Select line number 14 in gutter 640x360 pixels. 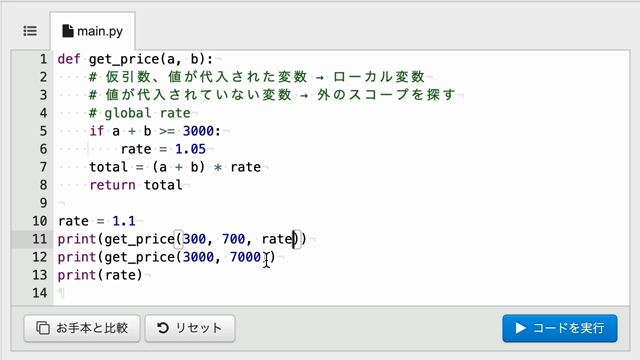tap(40, 293)
